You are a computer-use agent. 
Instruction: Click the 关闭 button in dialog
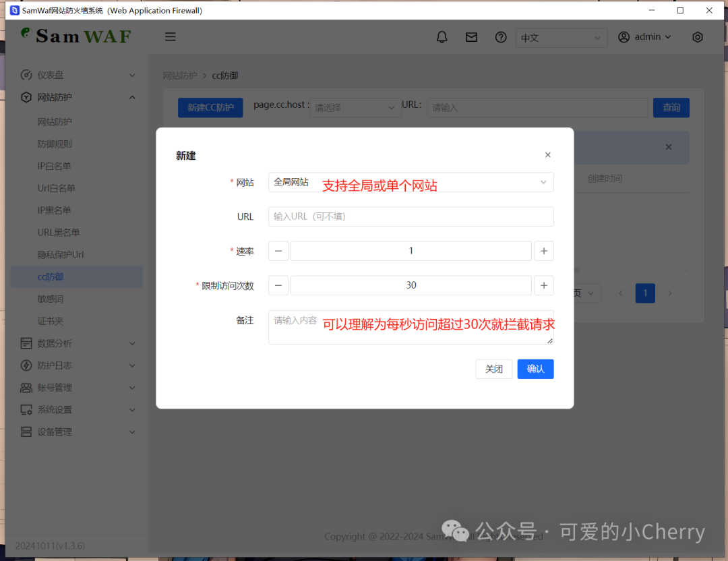click(494, 369)
